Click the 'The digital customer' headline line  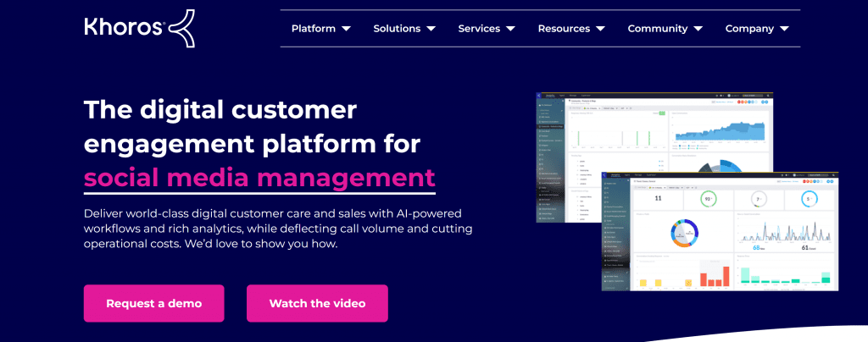coord(220,111)
